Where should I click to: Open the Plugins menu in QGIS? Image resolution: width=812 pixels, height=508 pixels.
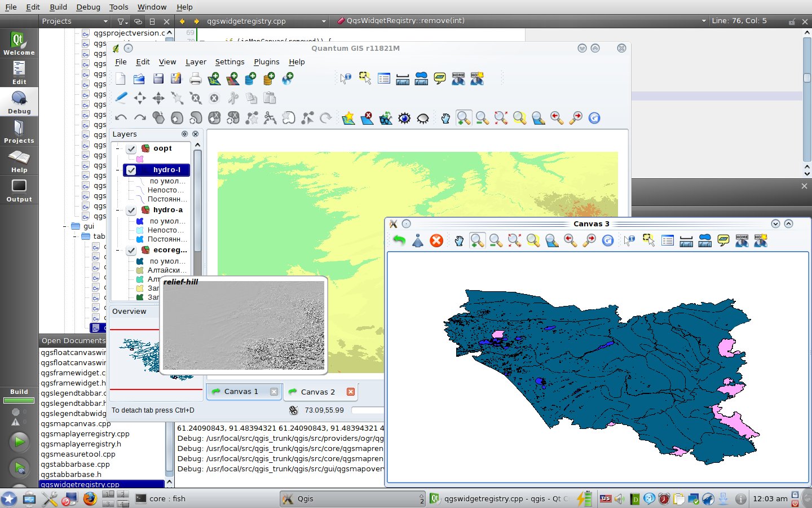266,62
